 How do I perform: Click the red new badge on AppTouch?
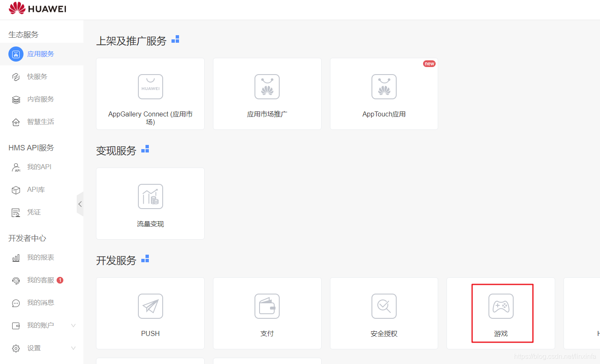coord(429,64)
